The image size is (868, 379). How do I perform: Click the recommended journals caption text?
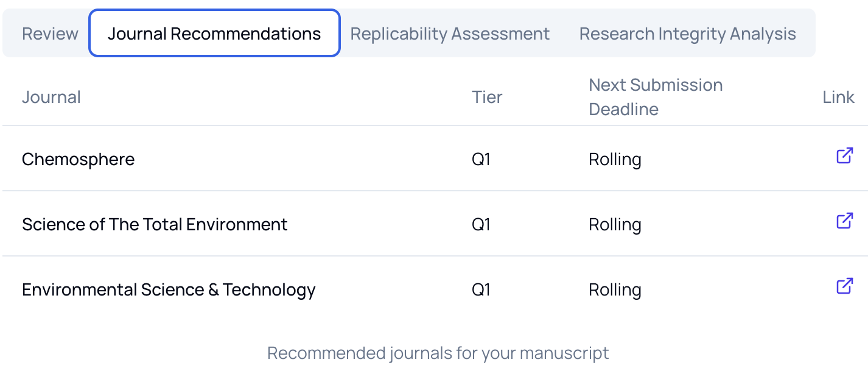(x=437, y=353)
